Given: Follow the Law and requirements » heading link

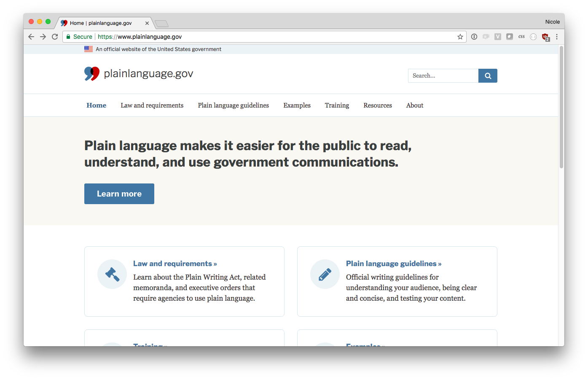Looking at the screenshot, I should (175, 264).
